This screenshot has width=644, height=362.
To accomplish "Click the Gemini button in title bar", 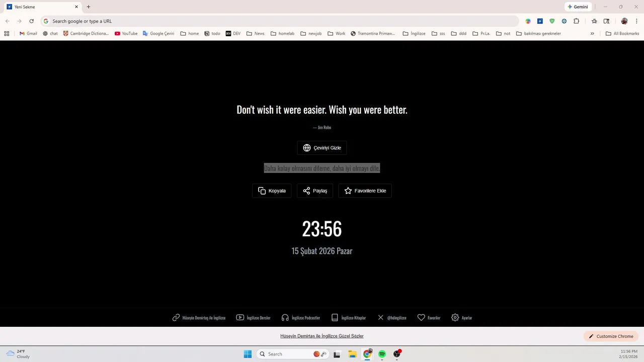I will pyautogui.click(x=578, y=7).
